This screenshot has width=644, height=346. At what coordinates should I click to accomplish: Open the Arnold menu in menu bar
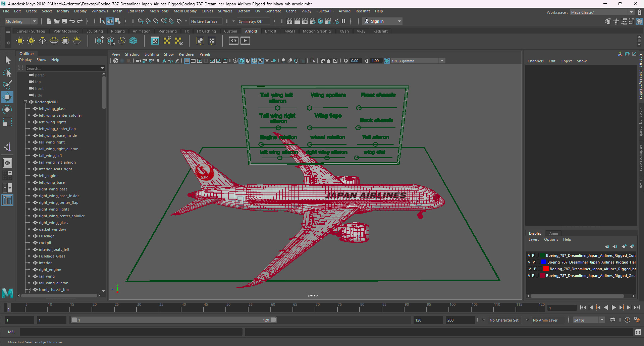344,11
